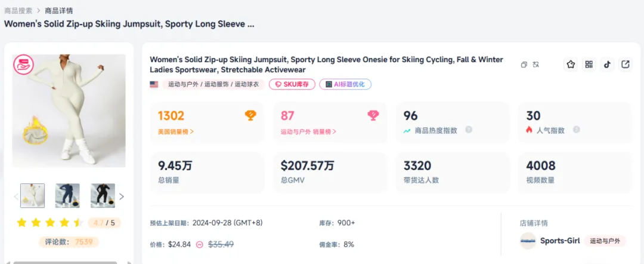The width and height of the screenshot is (644, 264).
Task: Click the star favorite icon
Action: [x=571, y=65]
